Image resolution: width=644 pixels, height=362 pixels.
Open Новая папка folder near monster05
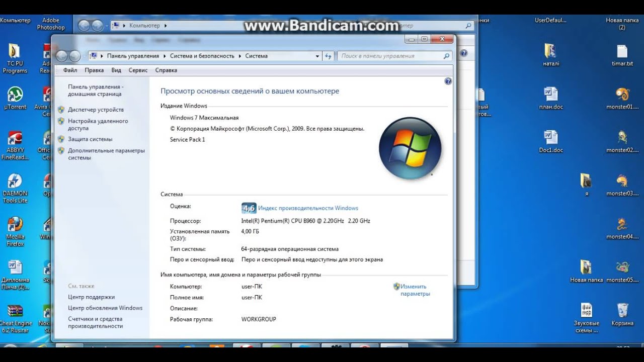click(586, 271)
